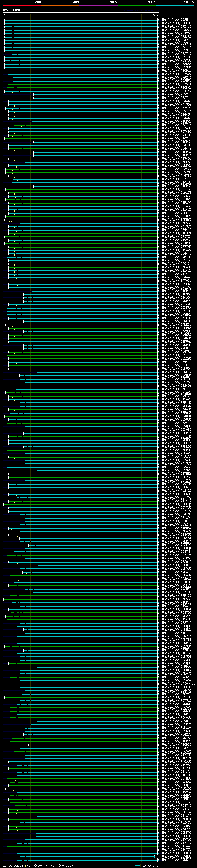Select hit label UniRef100_Q8S3T9
This screenshot has width=197, height=868.
click(x=176, y=43)
